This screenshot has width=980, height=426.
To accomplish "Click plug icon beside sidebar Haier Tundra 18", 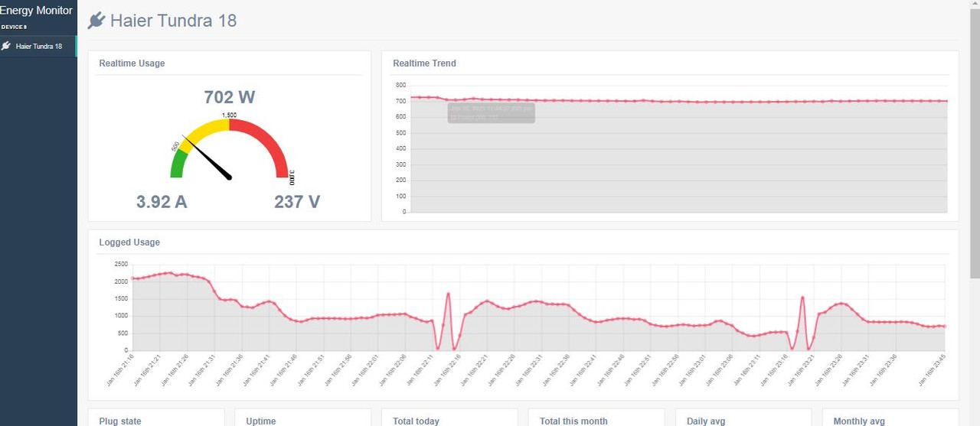I will (6, 46).
